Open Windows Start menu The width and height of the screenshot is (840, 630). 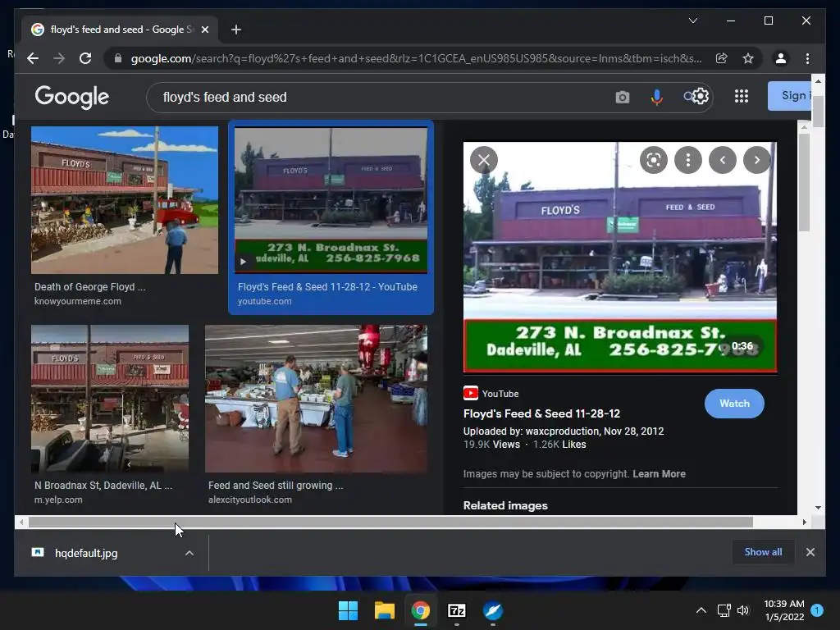tap(348, 610)
